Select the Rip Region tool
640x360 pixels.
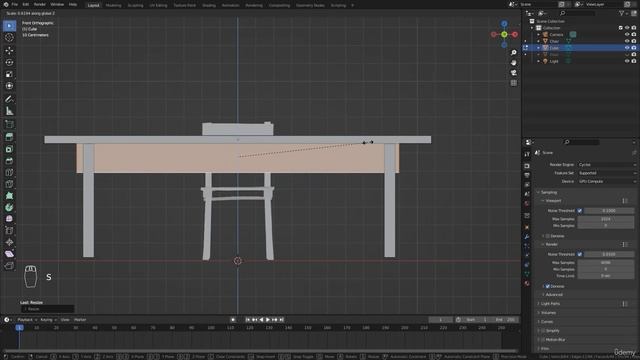[x=9, y=266]
